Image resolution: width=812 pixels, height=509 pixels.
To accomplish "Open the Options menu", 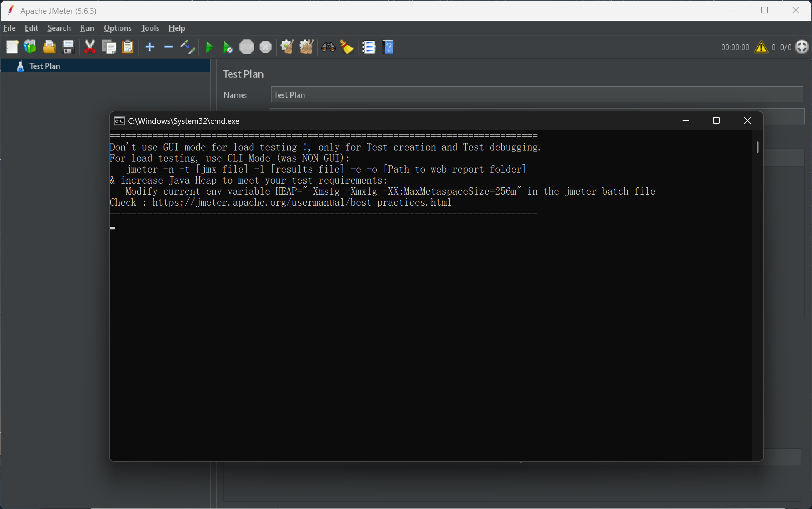I will click(117, 28).
